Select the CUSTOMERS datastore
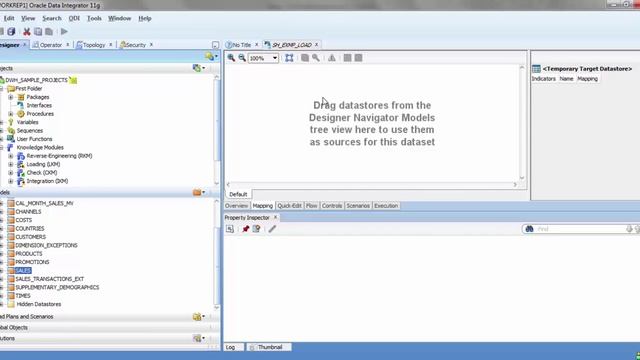 31,237
